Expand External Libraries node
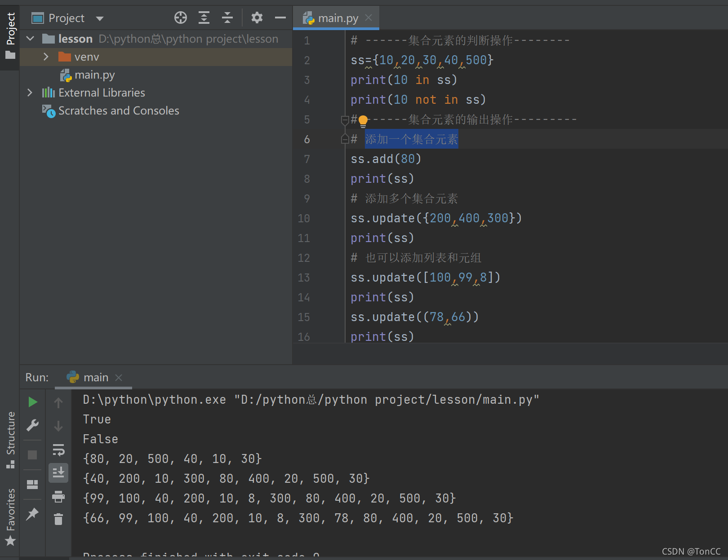 (30, 93)
